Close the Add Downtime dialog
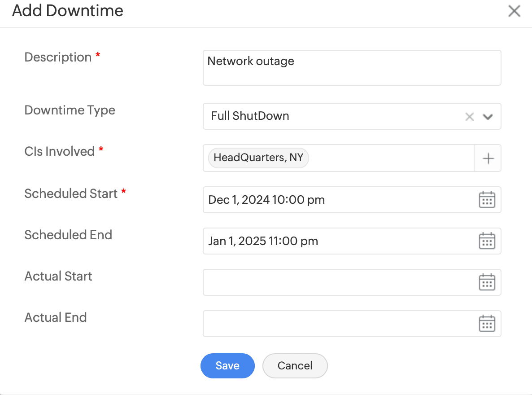 click(514, 11)
